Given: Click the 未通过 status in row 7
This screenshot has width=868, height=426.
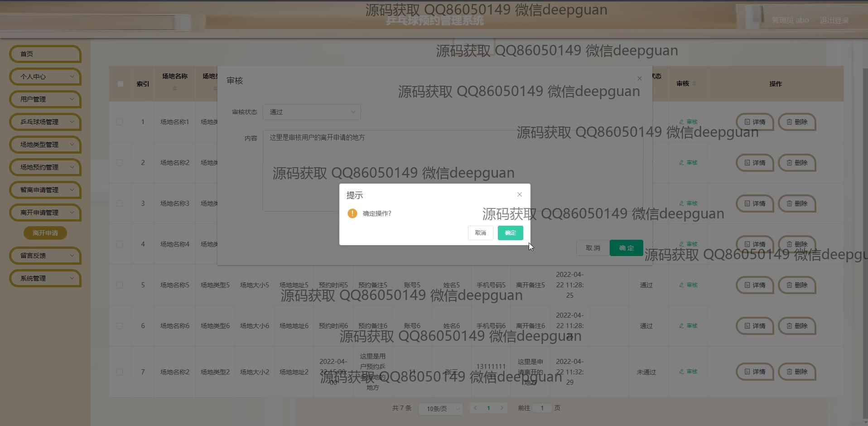Looking at the screenshot, I should (646, 372).
